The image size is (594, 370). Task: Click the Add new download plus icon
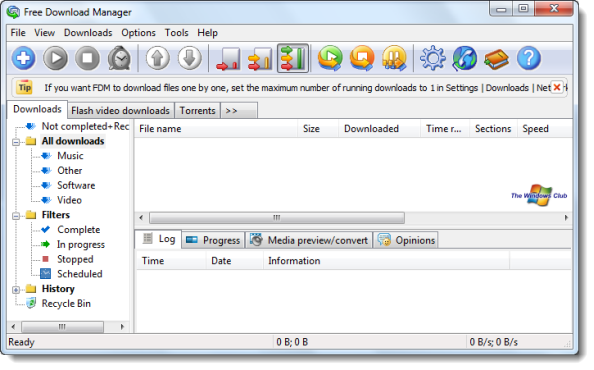point(23,59)
